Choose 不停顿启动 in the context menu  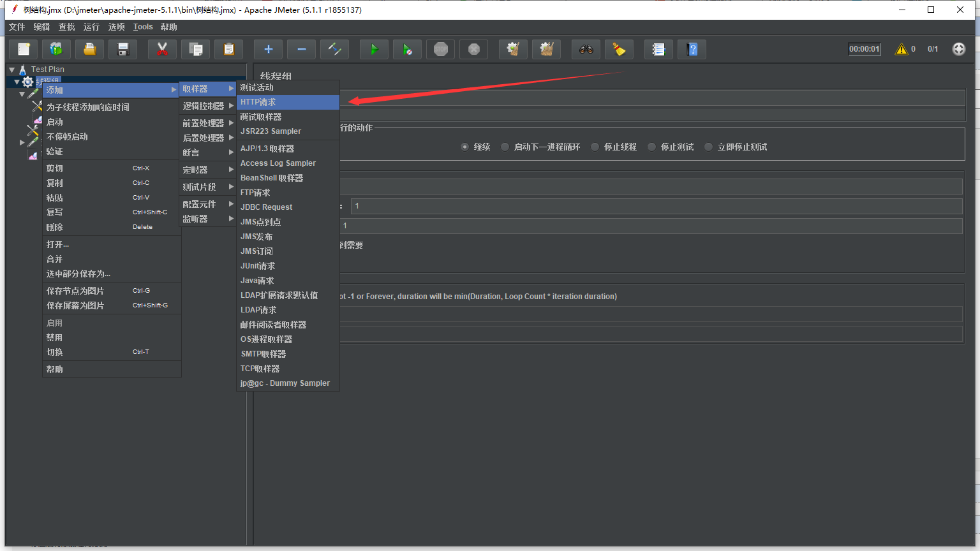point(112,136)
